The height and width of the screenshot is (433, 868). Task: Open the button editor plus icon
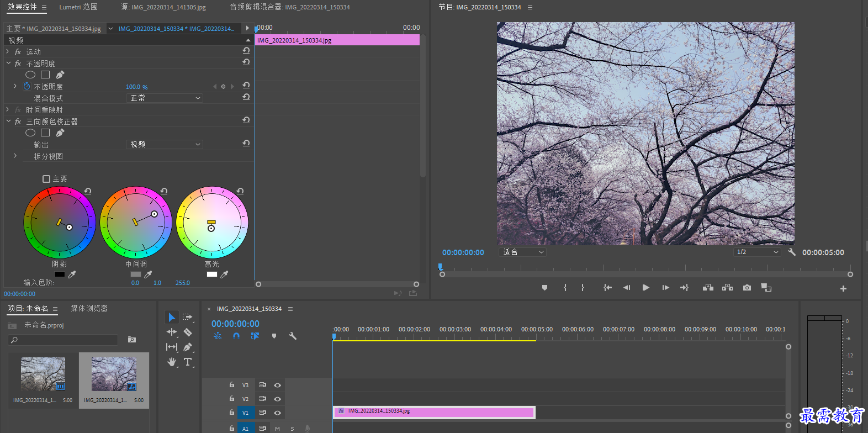[x=843, y=288]
